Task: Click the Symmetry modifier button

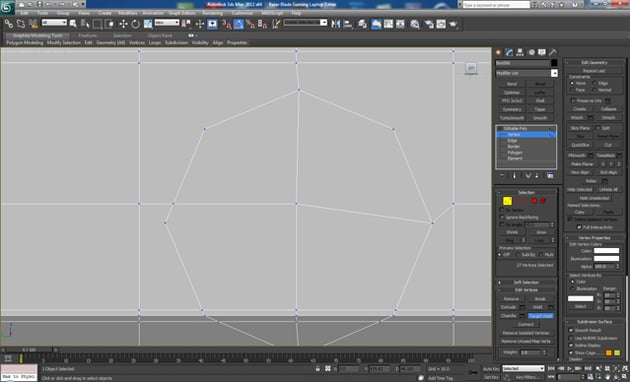Action: 512,109
